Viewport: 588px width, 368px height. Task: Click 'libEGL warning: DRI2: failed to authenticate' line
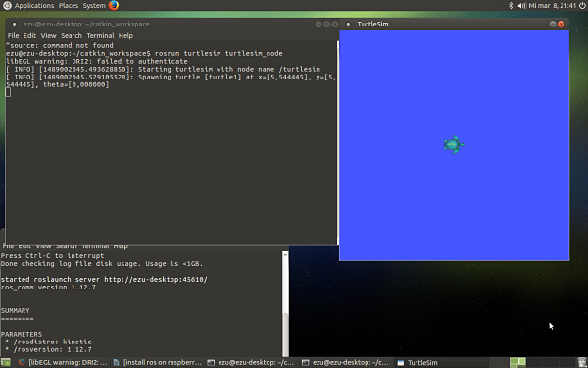[97, 61]
